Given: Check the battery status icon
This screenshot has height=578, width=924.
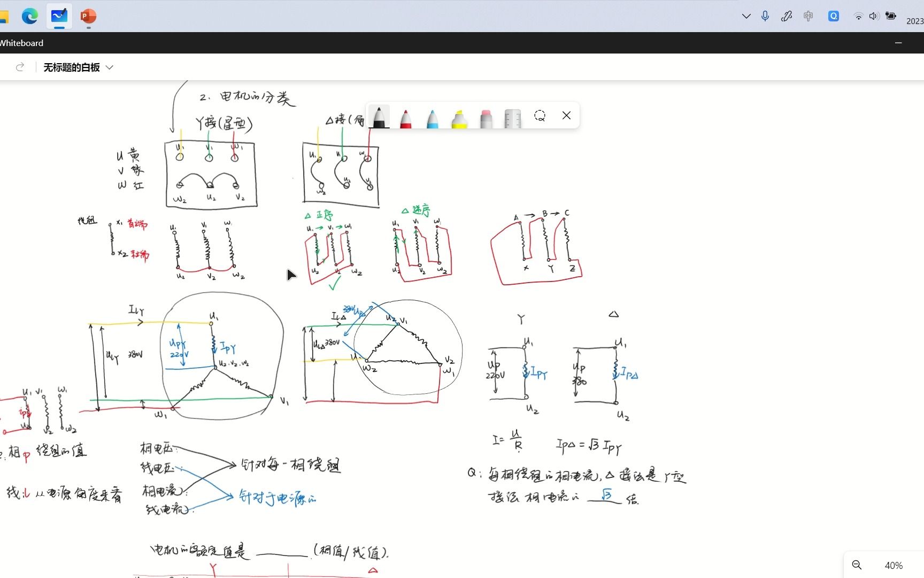Looking at the screenshot, I should (891, 16).
